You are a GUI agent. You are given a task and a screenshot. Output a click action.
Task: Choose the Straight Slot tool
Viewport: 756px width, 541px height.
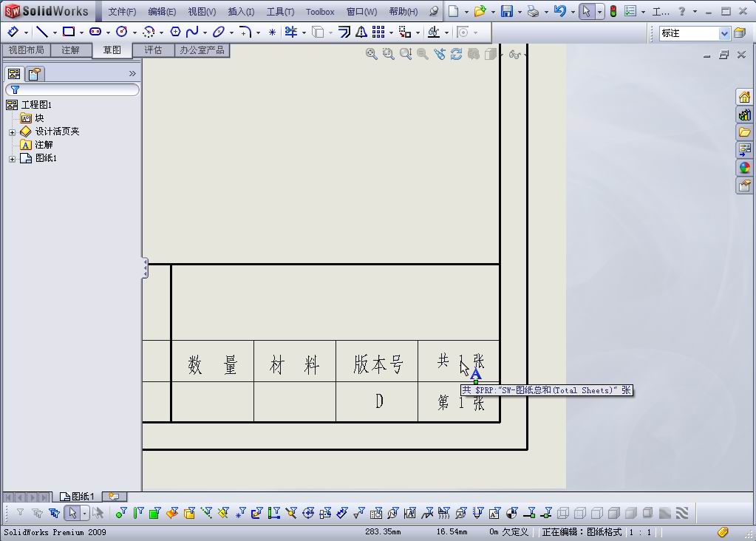(x=95, y=32)
